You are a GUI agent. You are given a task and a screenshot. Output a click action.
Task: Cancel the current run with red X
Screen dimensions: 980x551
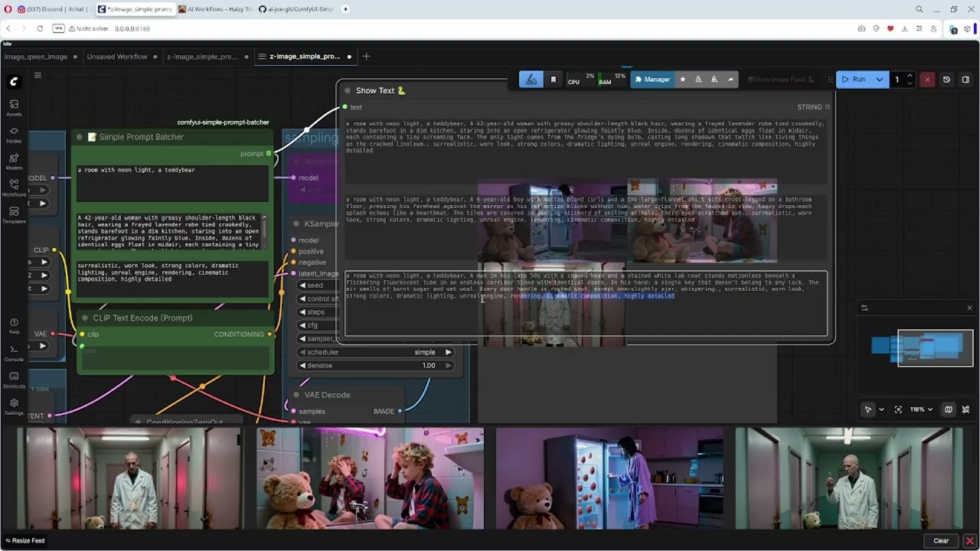click(x=927, y=80)
